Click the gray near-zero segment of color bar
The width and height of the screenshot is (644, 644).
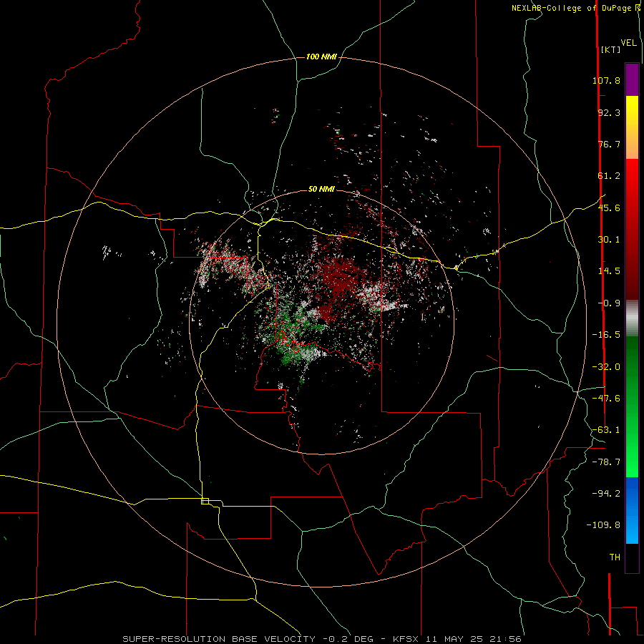click(632, 318)
